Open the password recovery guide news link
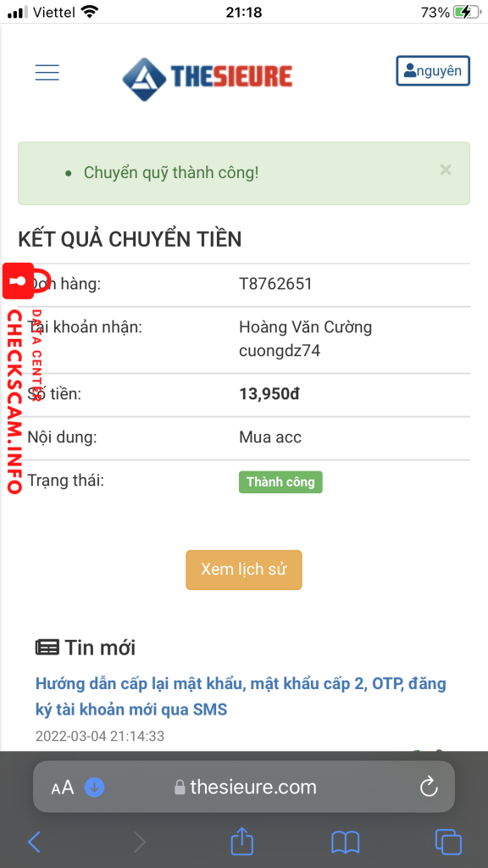The height and width of the screenshot is (868, 488). (x=241, y=696)
